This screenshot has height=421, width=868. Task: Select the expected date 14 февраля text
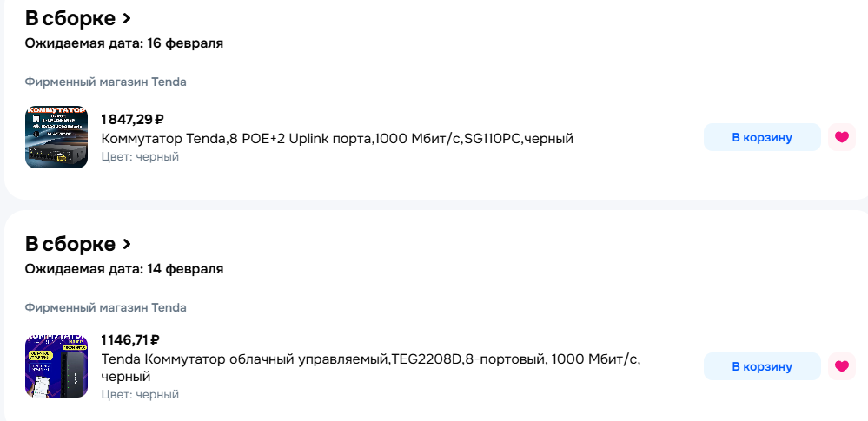point(123,269)
